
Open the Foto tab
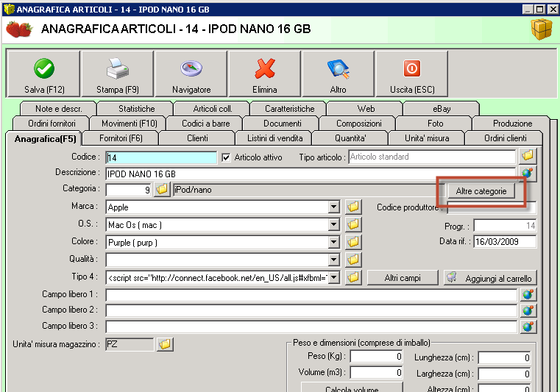pyautogui.click(x=435, y=124)
